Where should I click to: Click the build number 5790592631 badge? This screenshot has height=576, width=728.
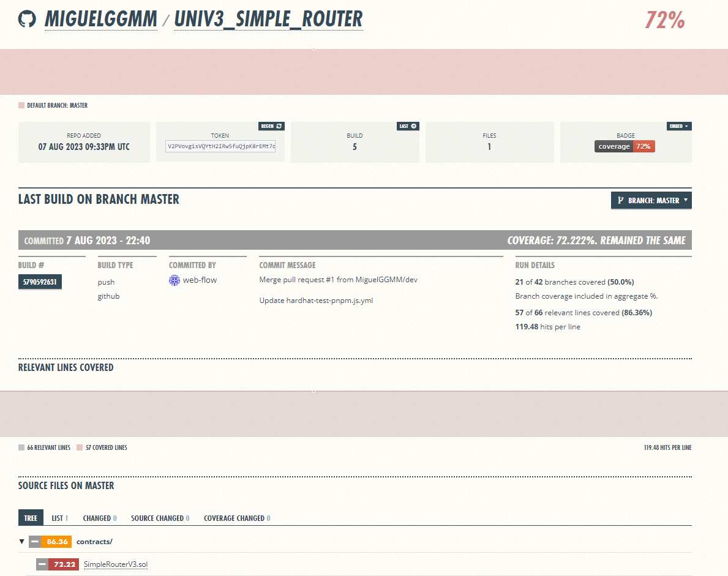coord(39,282)
